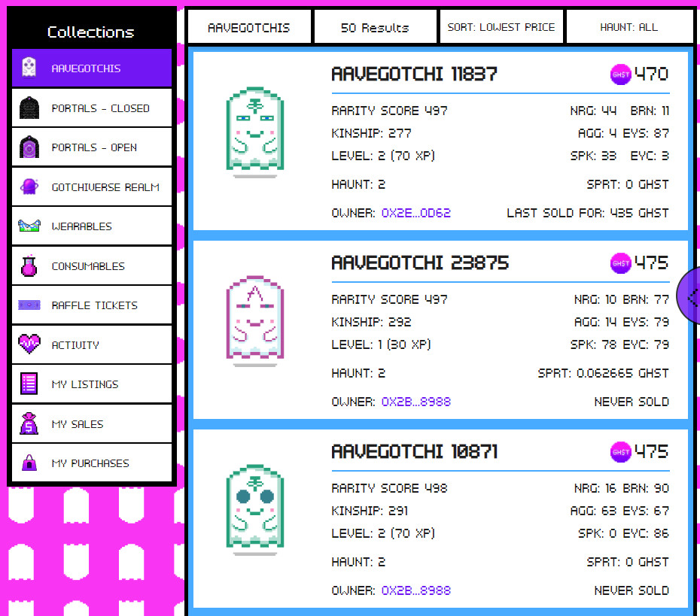Viewport: 700px width, 616px height.
Task: Open Aavegotchi 11837 title
Action: click(414, 74)
